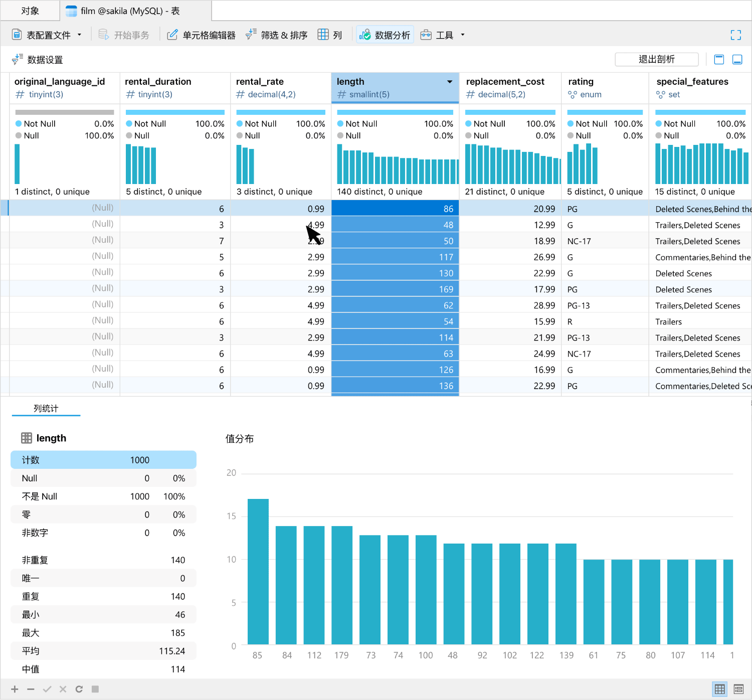This screenshot has height=700, width=752.
Task: Click the 退出剖析 button
Action: tap(657, 59)
